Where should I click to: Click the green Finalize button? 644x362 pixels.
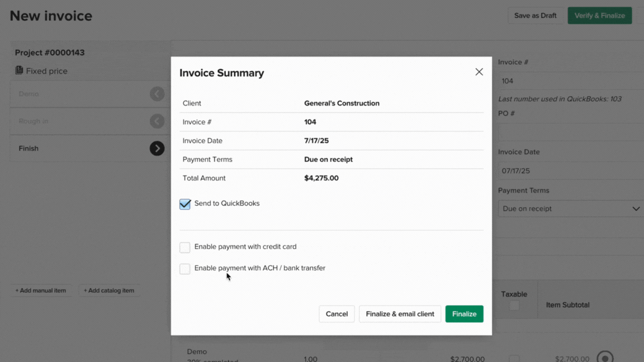[x=464, y=313]
